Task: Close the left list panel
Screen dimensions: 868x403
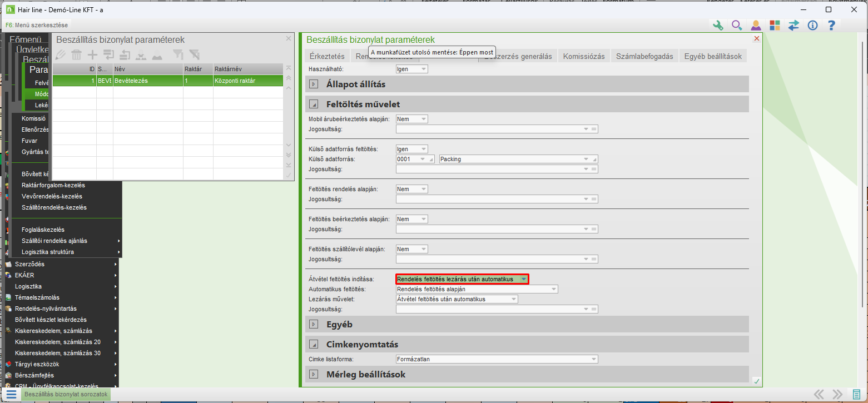Action: click(288, 38)
